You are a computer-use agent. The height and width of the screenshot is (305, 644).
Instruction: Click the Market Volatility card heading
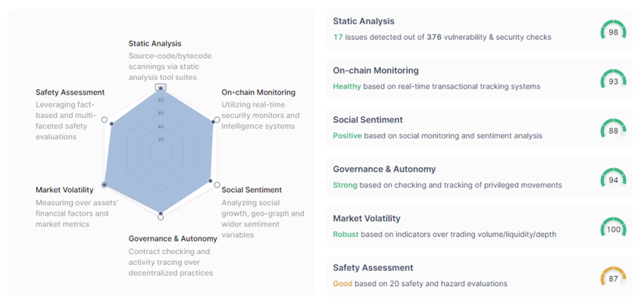click(367, 219)
